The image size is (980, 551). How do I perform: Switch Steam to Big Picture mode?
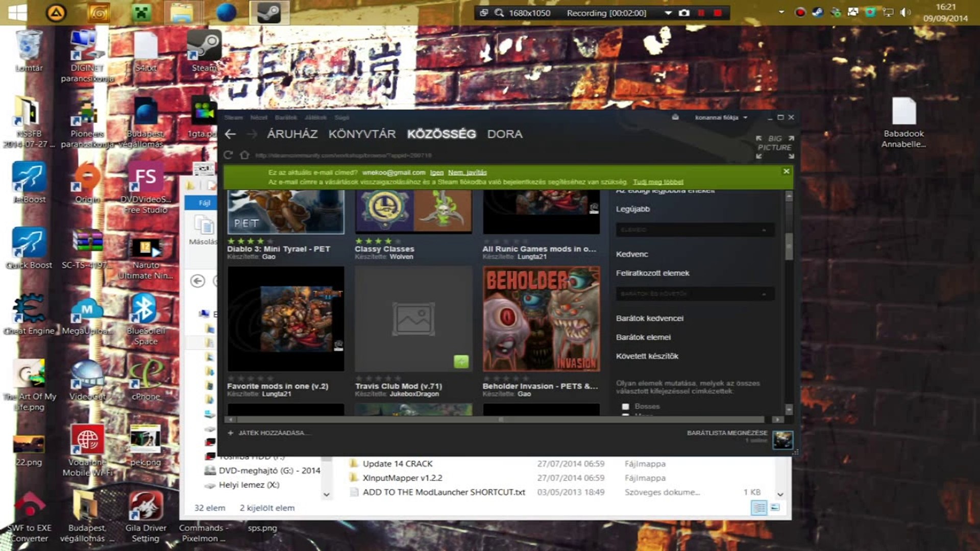[x=775, y=147]
